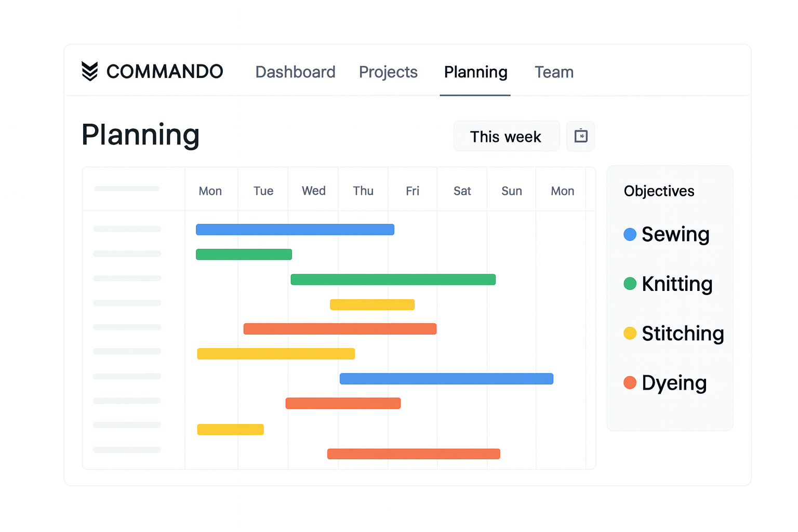Click the orange Dyeing objective dot
This screenshot has height=532, width=798.
630,383
